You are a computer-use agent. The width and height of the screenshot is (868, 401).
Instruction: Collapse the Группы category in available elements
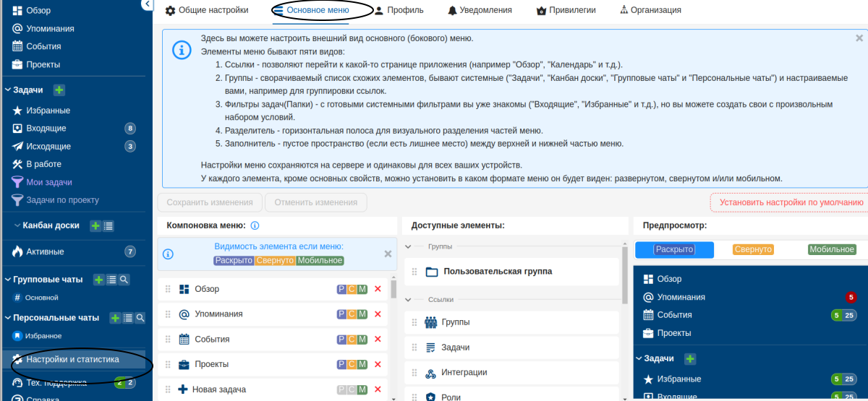tap(409, 246)
